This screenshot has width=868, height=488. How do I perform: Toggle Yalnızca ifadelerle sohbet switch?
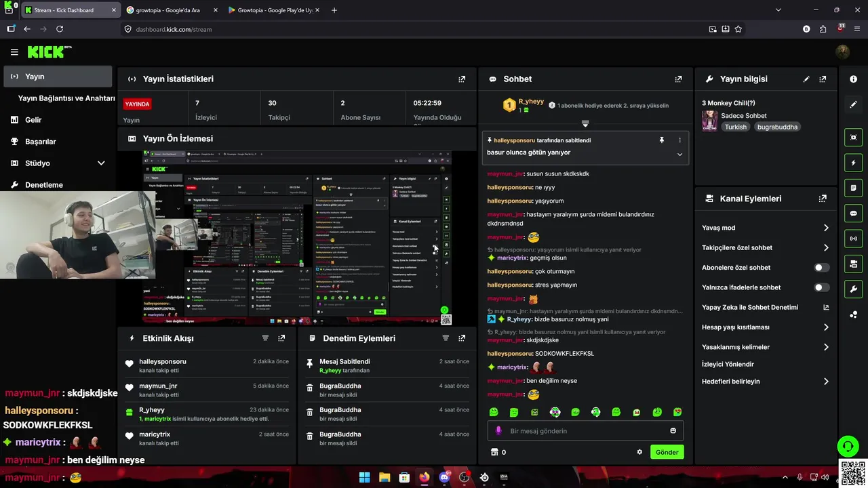pyautogui.click(x=821, y=287)
